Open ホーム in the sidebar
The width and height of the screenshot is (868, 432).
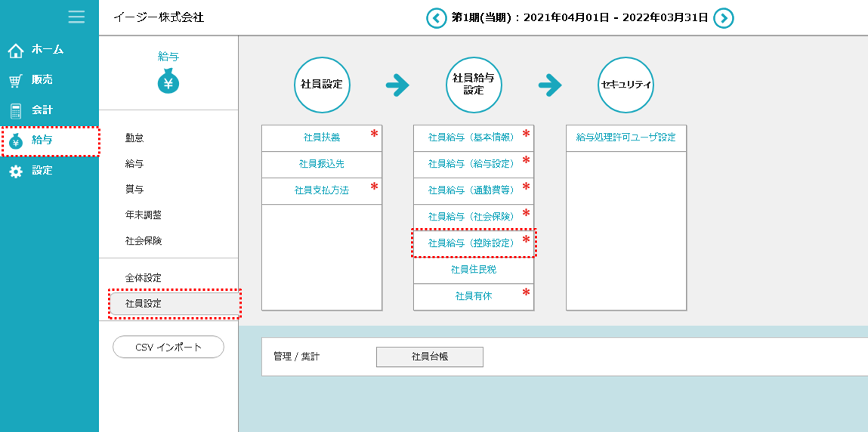(x=47, y=50)
